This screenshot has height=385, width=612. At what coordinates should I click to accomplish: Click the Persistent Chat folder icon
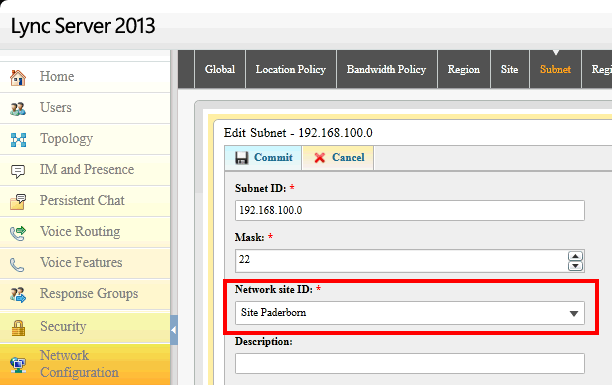point(18,201)
